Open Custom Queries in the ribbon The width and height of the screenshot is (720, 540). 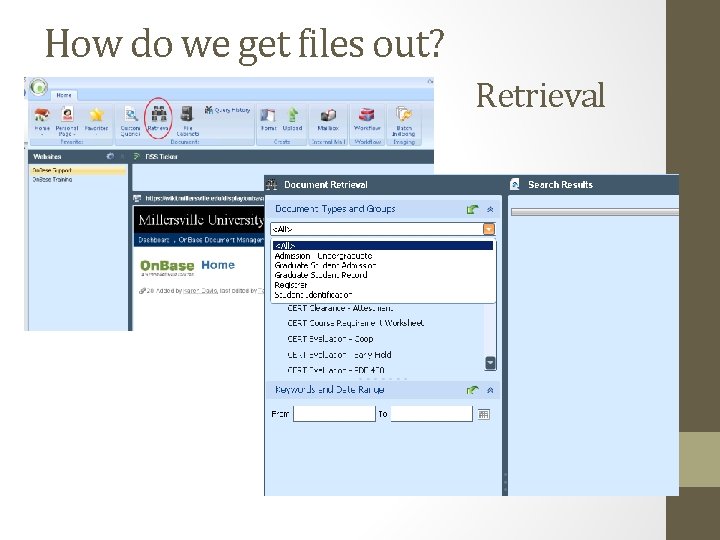click(130, 121)
